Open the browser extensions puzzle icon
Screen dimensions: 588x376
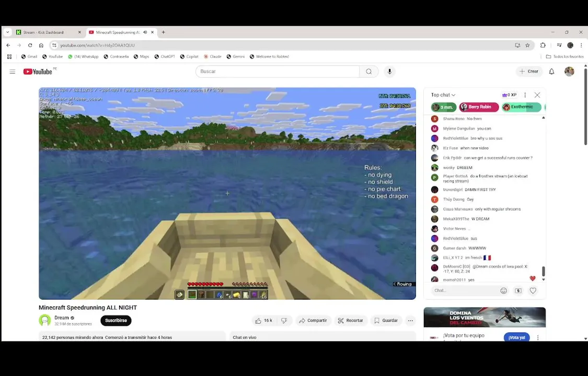[x=543, y=45]
